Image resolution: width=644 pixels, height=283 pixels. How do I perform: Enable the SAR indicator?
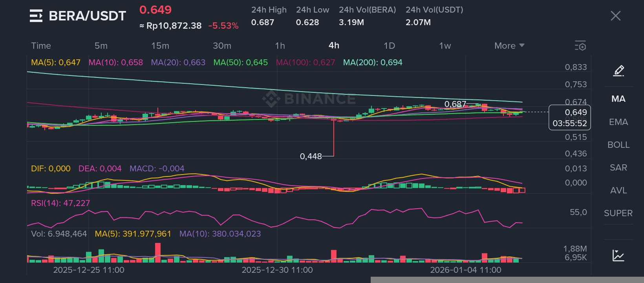click(x=618, y=167)
